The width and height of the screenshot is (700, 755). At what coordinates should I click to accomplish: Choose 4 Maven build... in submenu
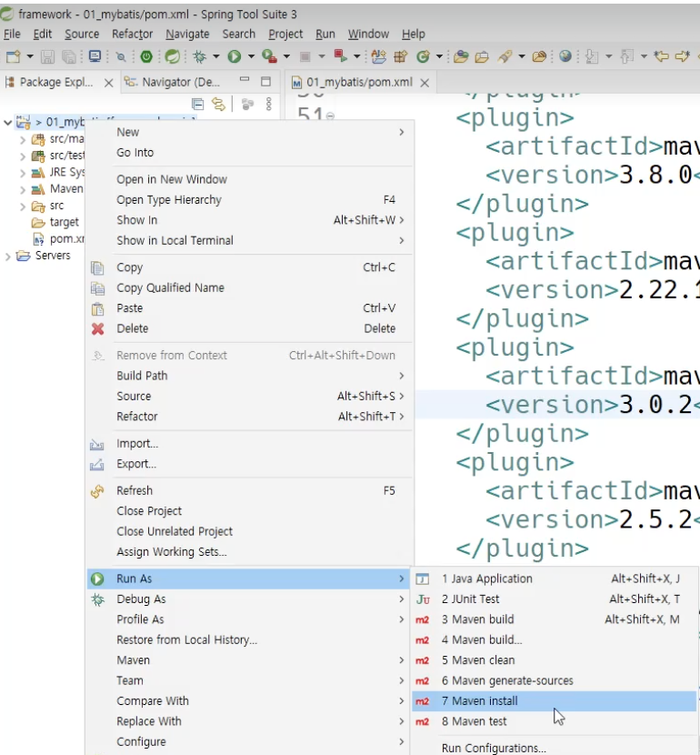[x=555, y=639]
